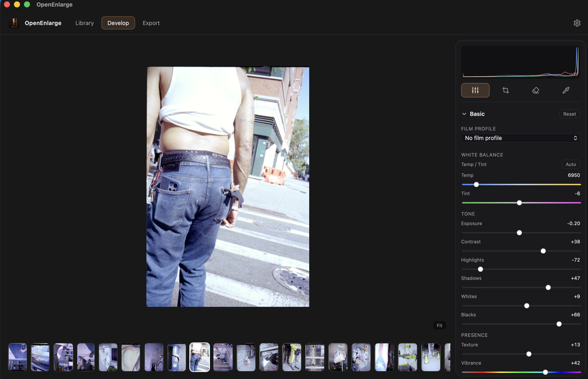Open the No film profile dropdown
This screenshot has width=588, height=379.
(520, 138)
